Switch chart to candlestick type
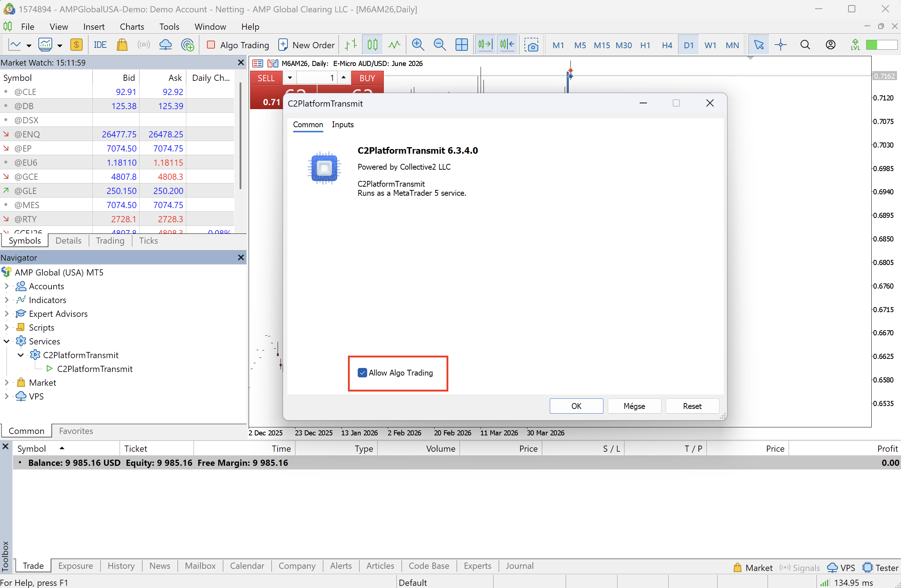 pyautogui.click(x=373, y=45)
